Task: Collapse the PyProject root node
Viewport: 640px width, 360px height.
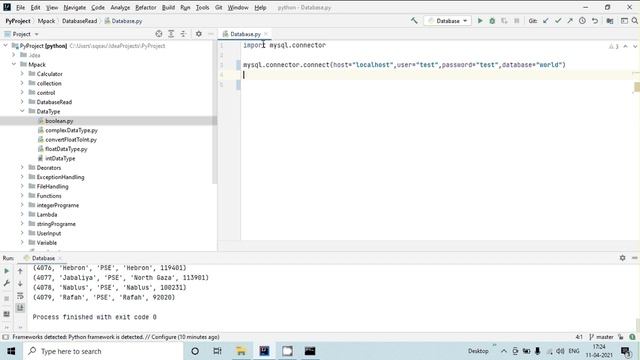Action: [6, 46]
